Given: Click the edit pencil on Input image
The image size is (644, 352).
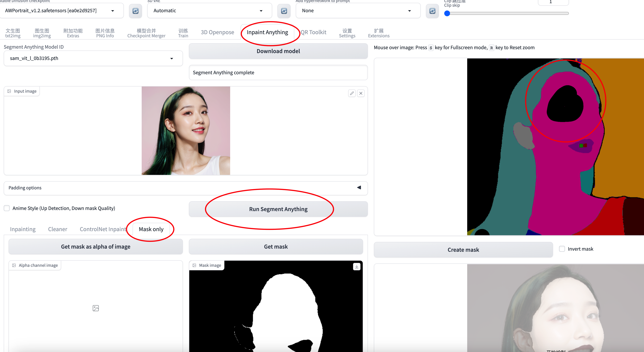Looking at the screenshot, I should coord(352,93).
